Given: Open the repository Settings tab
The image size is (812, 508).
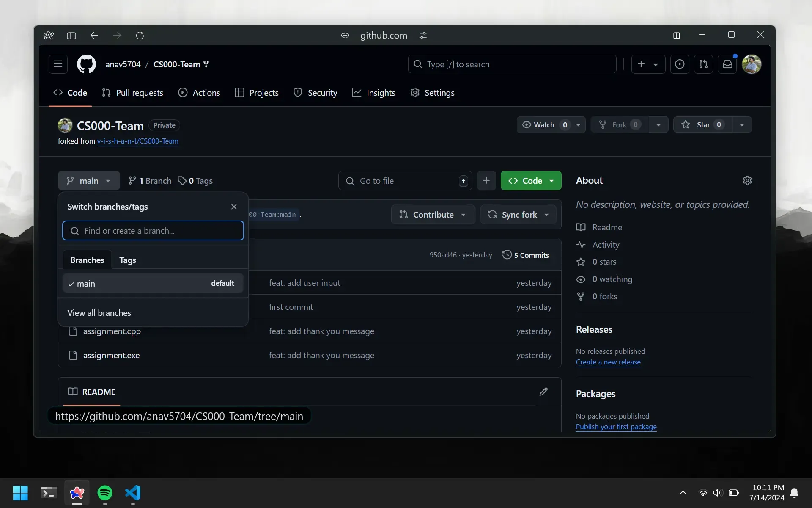Looking at the screenshot, I should click(433, 93).
